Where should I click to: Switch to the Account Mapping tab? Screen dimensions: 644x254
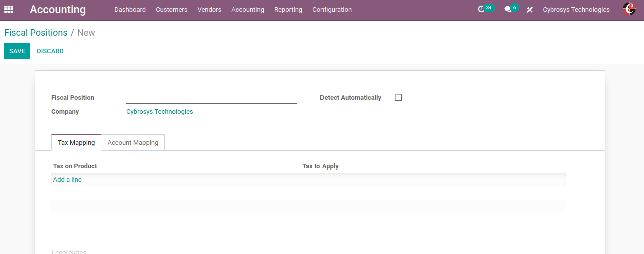133,142
